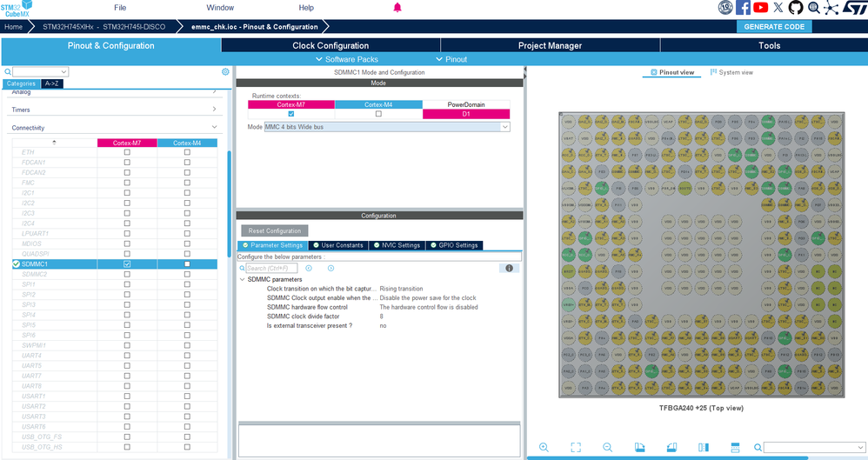Expand the Timers category

pos(214,109)
